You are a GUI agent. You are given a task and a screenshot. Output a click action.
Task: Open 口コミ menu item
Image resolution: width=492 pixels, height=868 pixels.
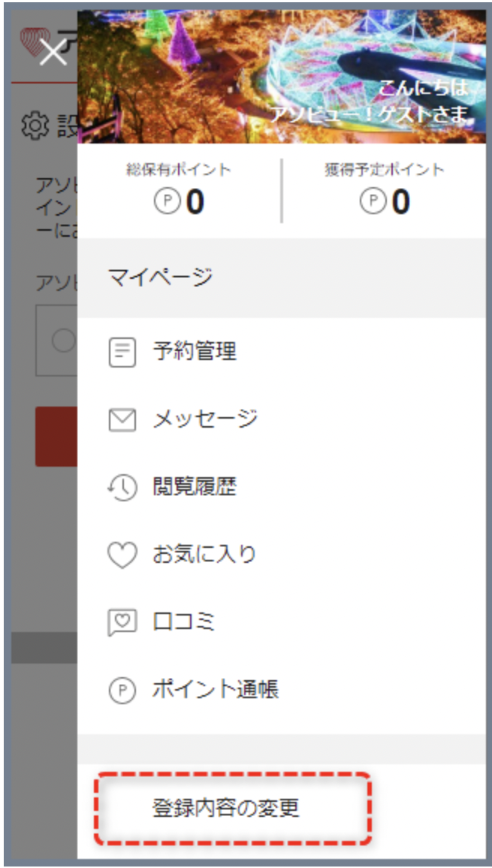point(282,623)
